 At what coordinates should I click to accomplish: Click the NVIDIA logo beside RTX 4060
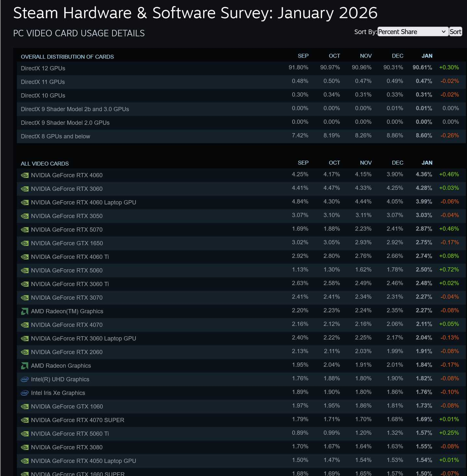click(25, 175)
